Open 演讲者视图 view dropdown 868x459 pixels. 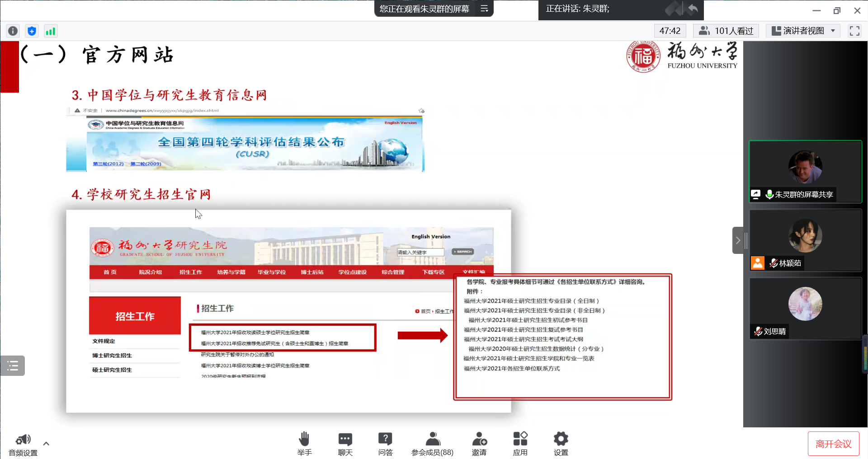803,31
